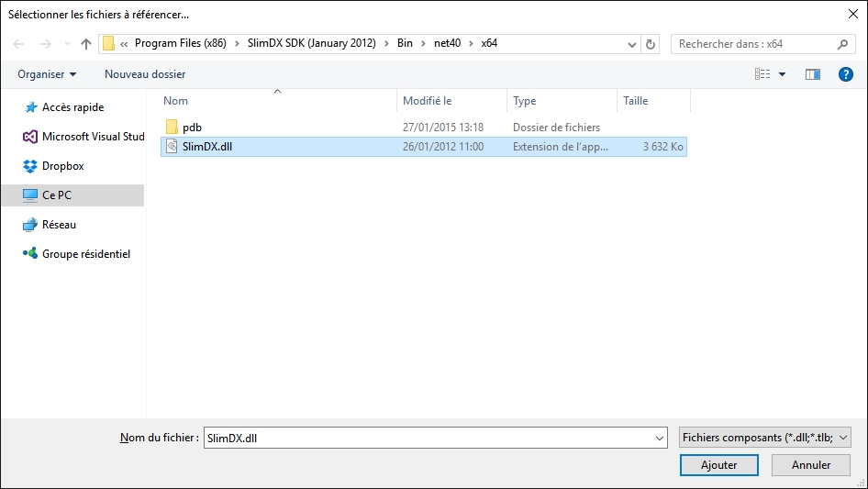The height and width of the screenshot is (489, 868).
Task: Create a Nouveau dossier
Action: coord(145,74)
